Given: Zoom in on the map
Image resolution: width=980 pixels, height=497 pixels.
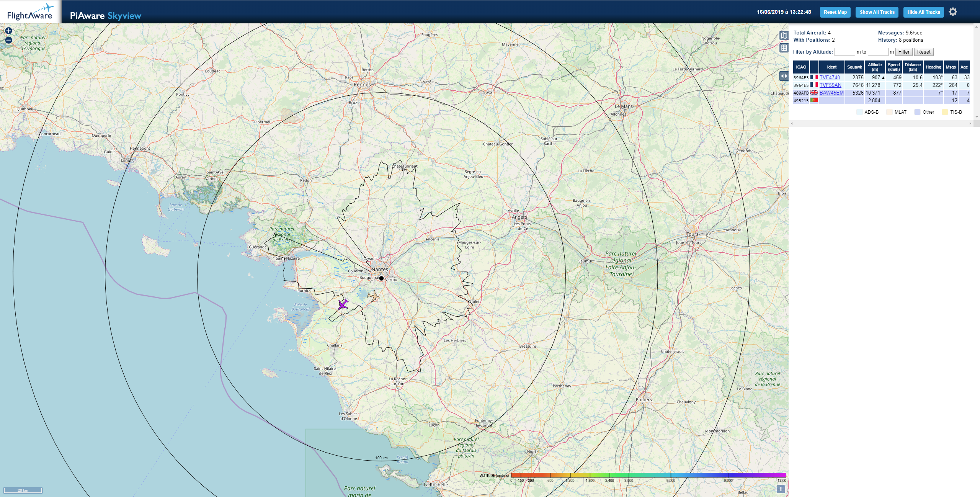Looking at the screenshot, I should [8, 31].
